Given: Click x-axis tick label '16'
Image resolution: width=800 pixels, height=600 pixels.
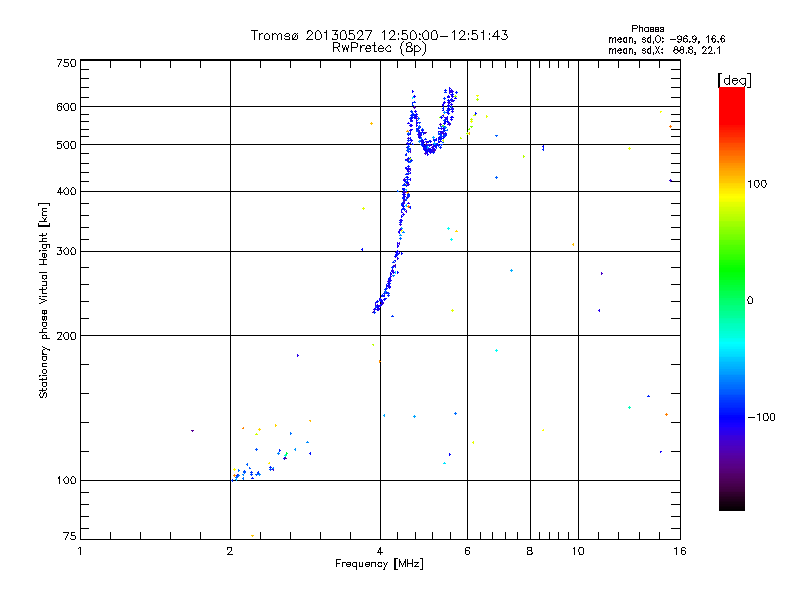Looking at the screenshot, I should tap(680, 551).
